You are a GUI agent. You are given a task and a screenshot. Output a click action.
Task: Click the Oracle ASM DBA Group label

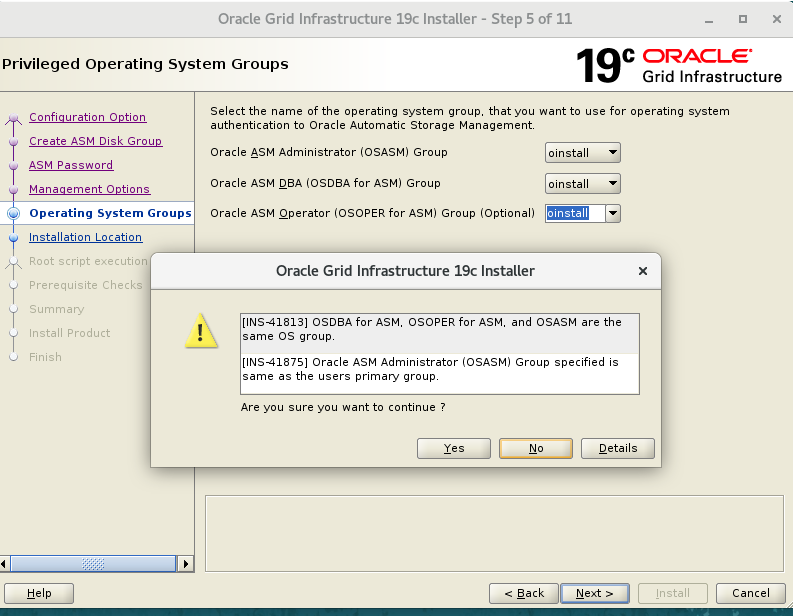tap(325, 183)
